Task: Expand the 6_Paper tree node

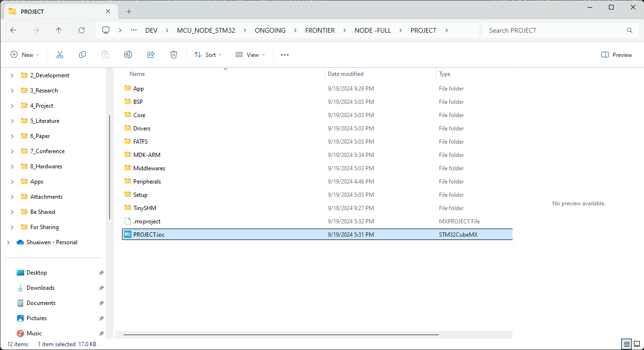Action: tap(12, 136)
